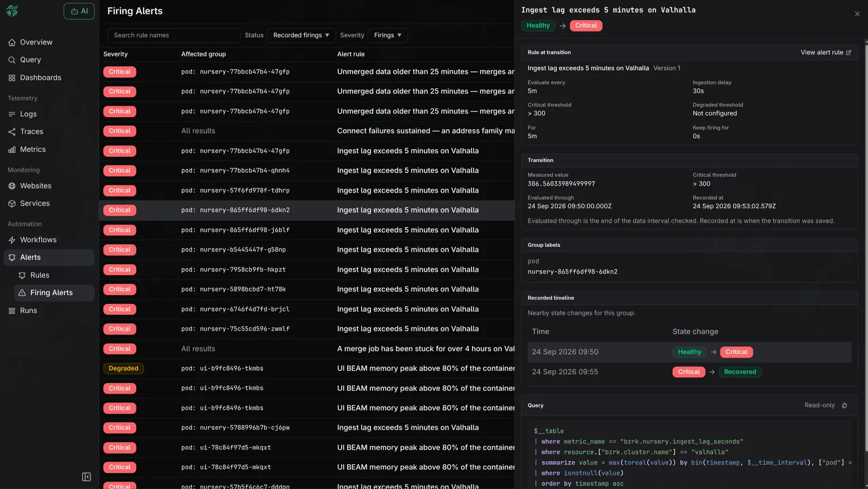Image resolution: width=868 pixels, height=489 pixels.
Task: Open the AI assistant button
Action: (79, 11)
